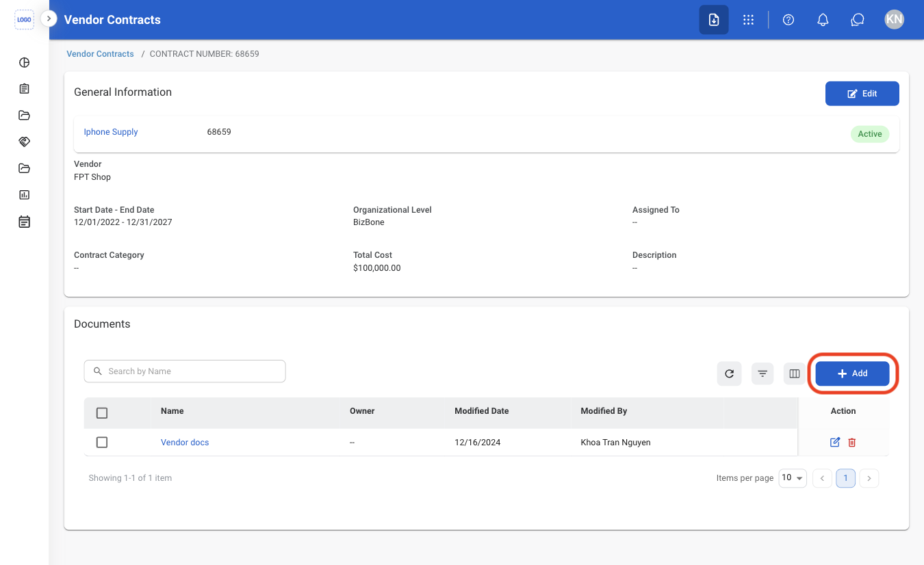The height and width of the screenshot is (565, 924).
Task: Click the Active status badge
Action: coord(870,134)
